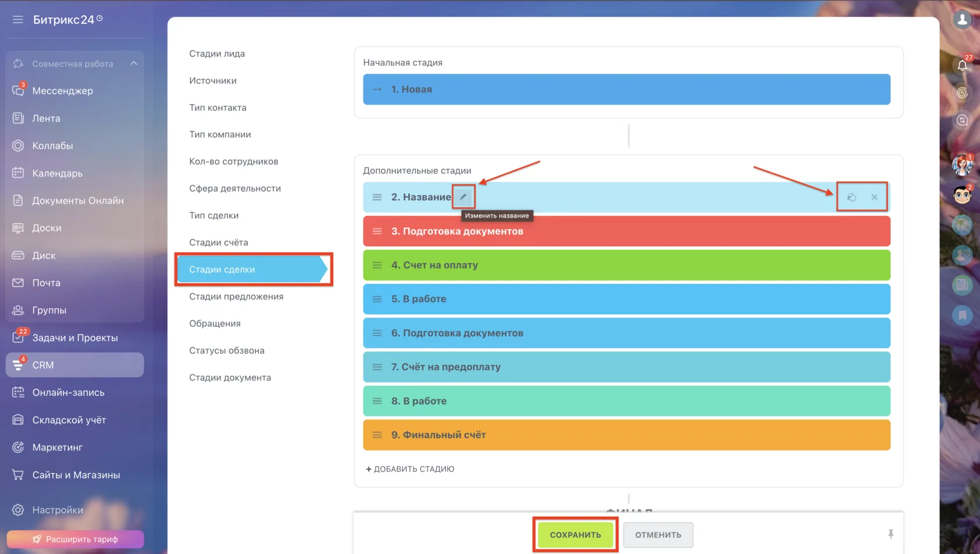
Task: Click the Расширить тариф button
Action: pos(75,539)
